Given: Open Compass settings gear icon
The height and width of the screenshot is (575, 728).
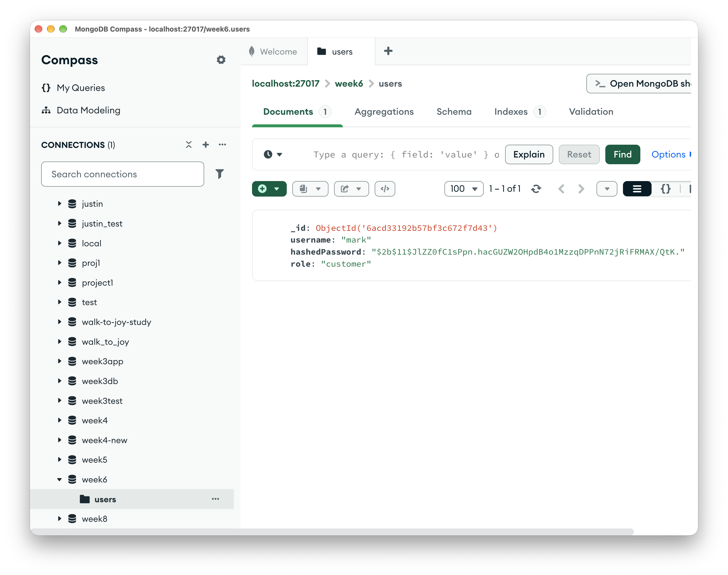Looking at the screenshot, I should tap(221, 60).
